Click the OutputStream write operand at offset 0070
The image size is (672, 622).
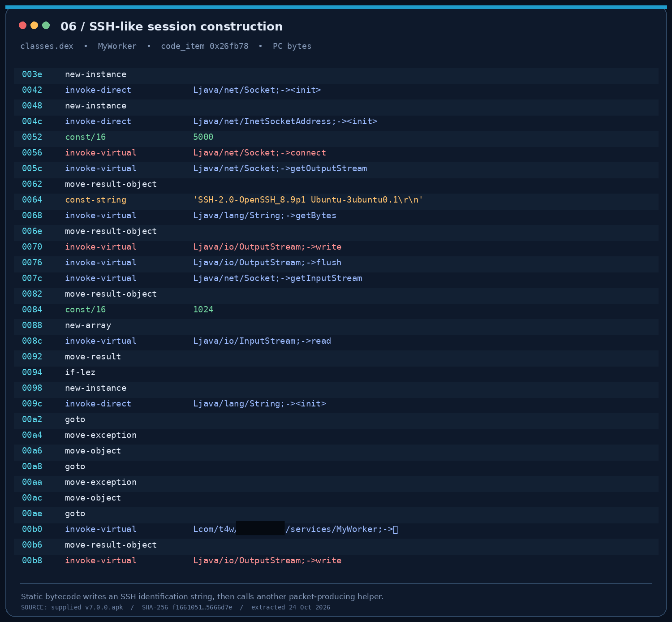coord(267,247)
